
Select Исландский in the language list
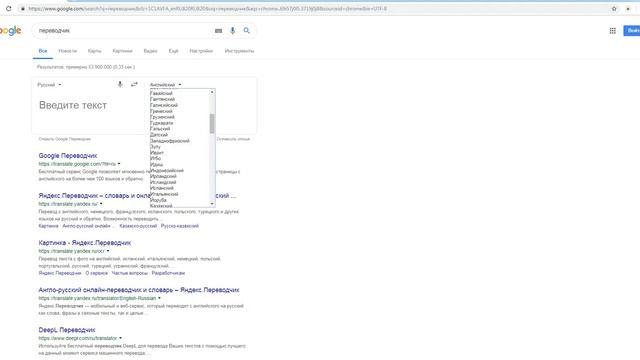[163, 182]
